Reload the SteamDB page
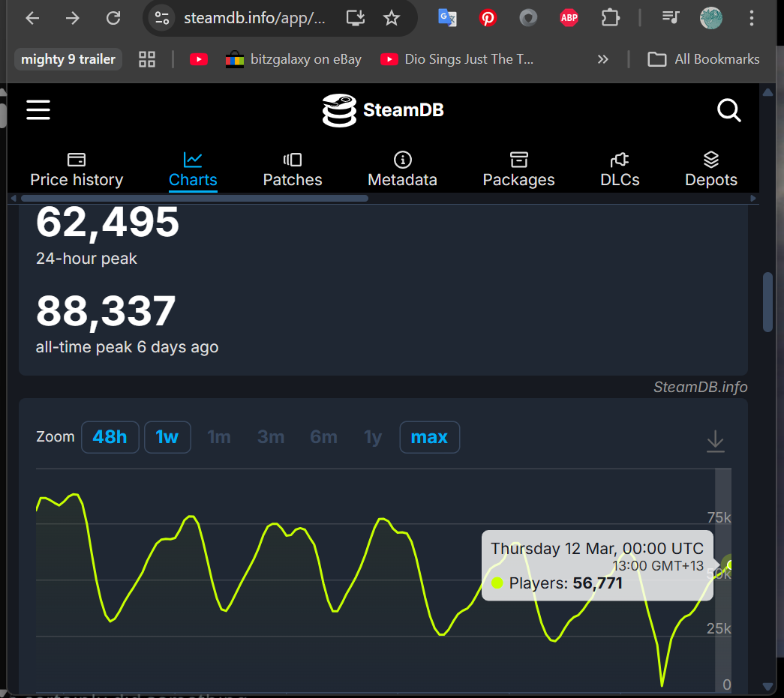 click(113, 19)
